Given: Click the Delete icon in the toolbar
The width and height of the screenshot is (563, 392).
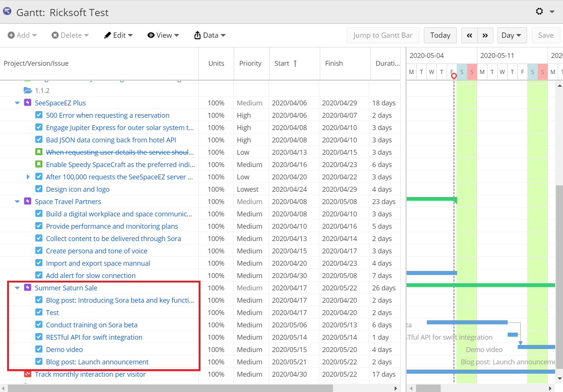Looking at the screenshot, I should (x=54, y=35).
